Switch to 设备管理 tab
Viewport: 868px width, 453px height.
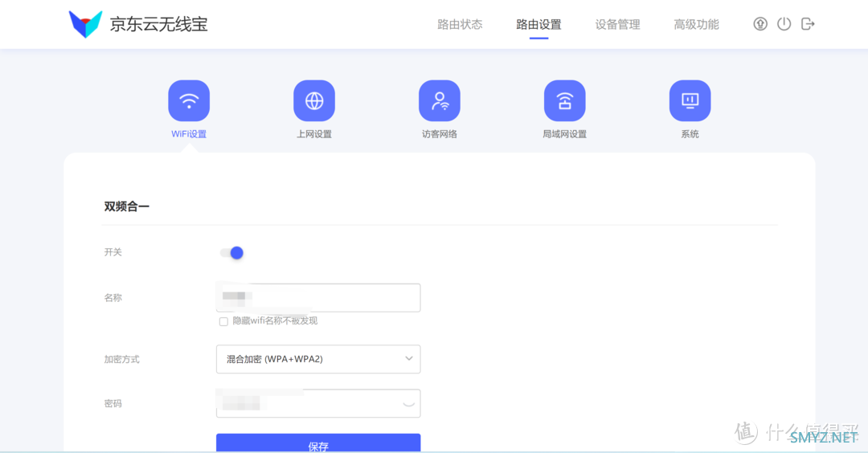618,24
